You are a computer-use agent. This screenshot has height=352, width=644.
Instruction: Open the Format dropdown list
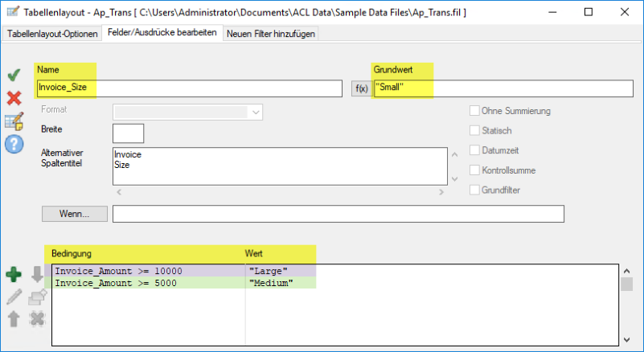(x=256, y=113)
